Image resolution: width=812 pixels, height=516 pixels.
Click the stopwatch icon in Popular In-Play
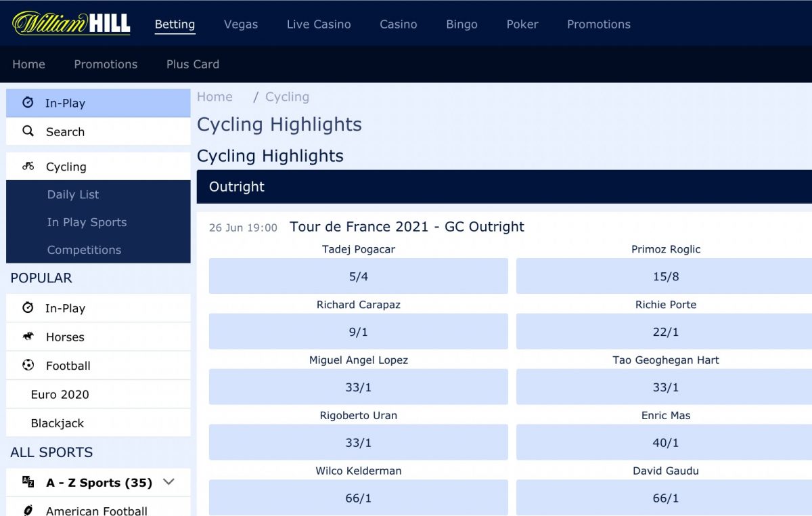click(28, 308)
